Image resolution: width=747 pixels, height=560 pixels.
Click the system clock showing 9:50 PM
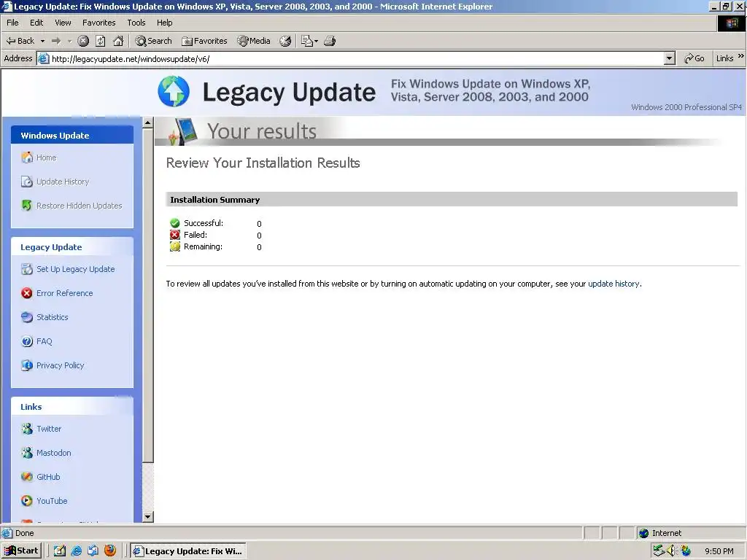tap(719, 551)
